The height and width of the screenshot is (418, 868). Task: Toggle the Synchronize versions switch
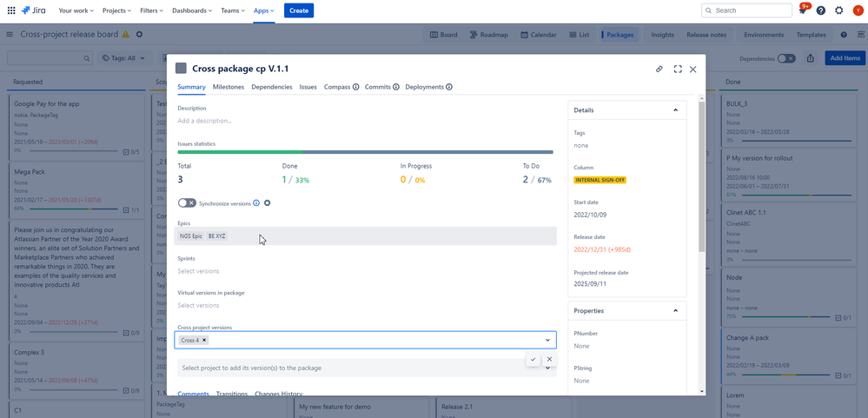tap(187, 203)
